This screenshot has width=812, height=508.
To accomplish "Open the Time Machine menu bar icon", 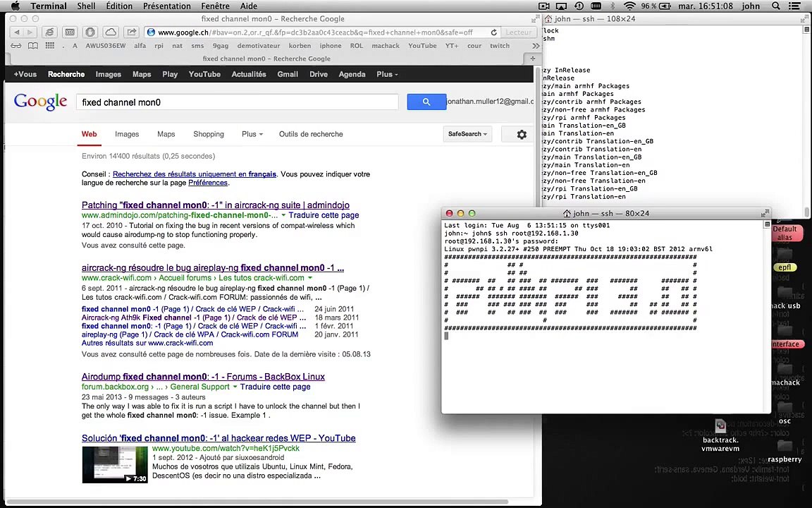I will point(579,6).
